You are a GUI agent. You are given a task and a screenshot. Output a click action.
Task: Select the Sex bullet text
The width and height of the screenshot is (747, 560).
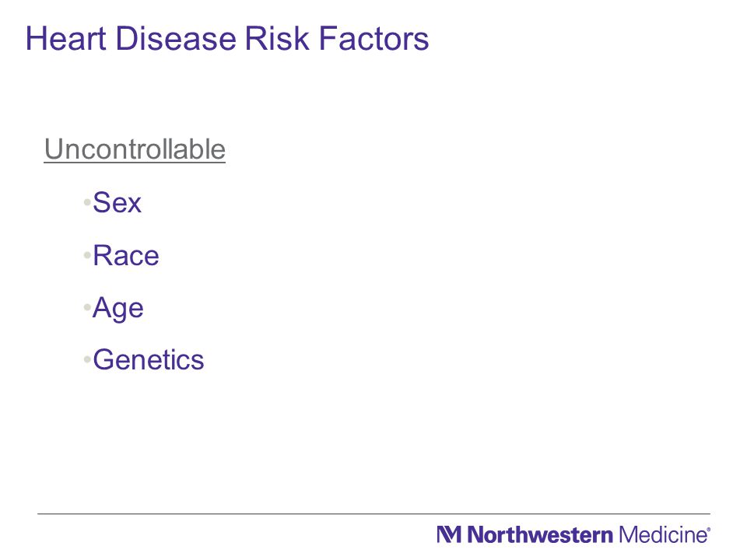coord(117,203)
